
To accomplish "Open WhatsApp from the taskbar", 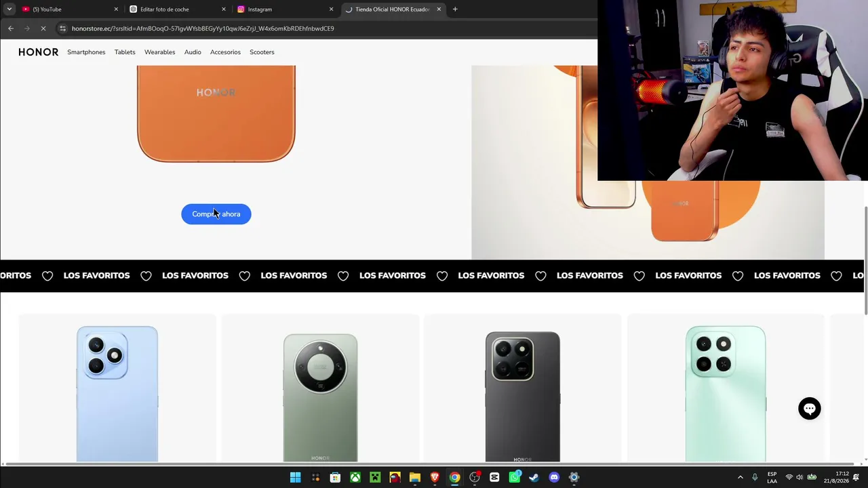I will click(515, 477).
